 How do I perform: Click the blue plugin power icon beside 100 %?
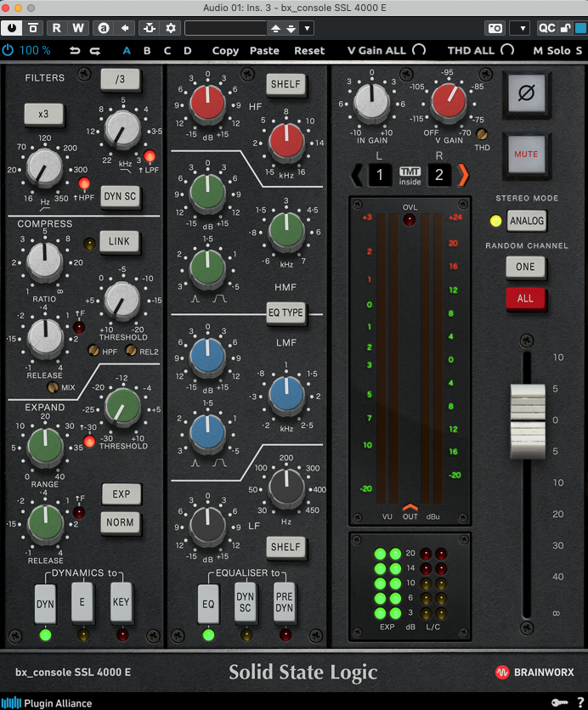tap(8, 50)
